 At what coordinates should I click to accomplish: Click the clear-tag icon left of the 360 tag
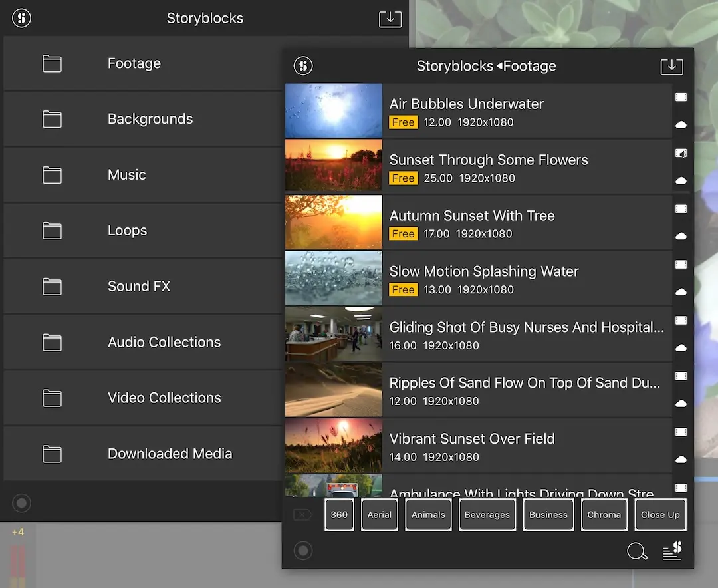[x=302, y=515]
